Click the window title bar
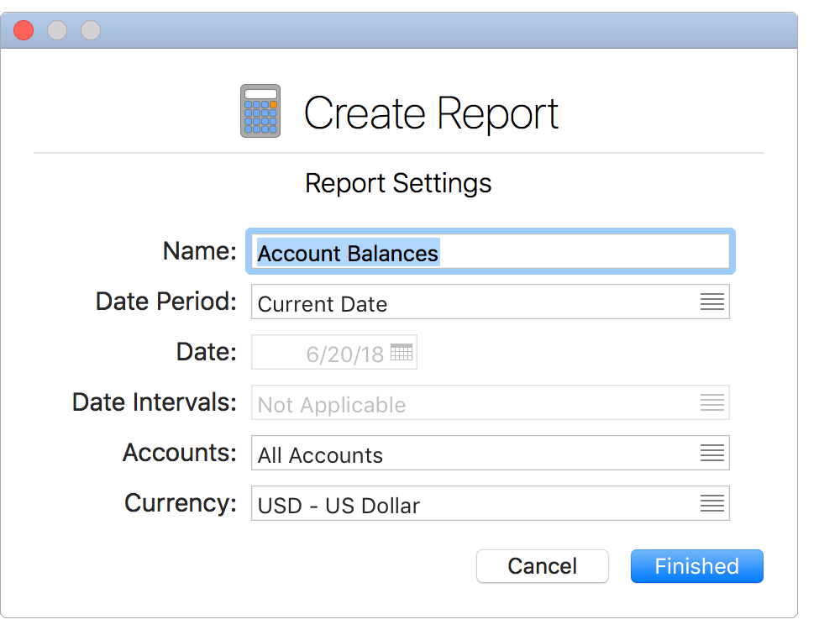This screenshot has height=630, width=840. point(420,29)
